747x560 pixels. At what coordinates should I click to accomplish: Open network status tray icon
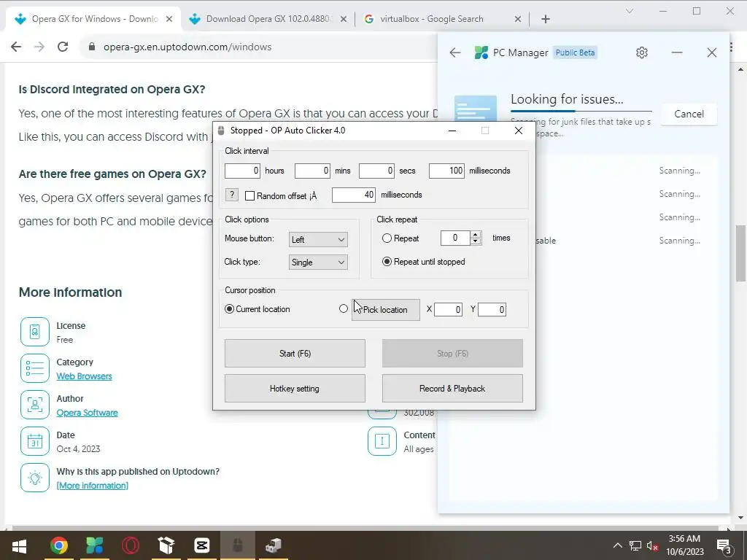click(635, 545)
